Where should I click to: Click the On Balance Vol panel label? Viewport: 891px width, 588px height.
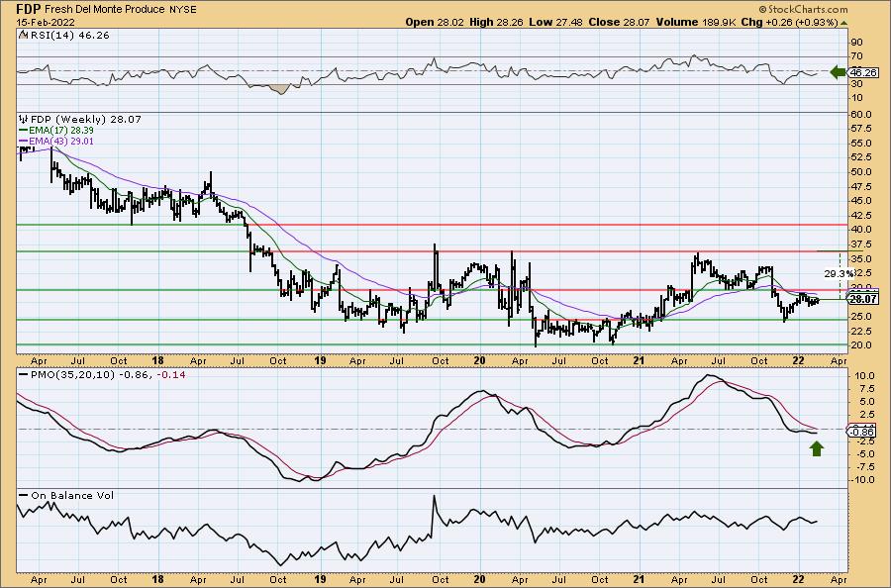72,496
